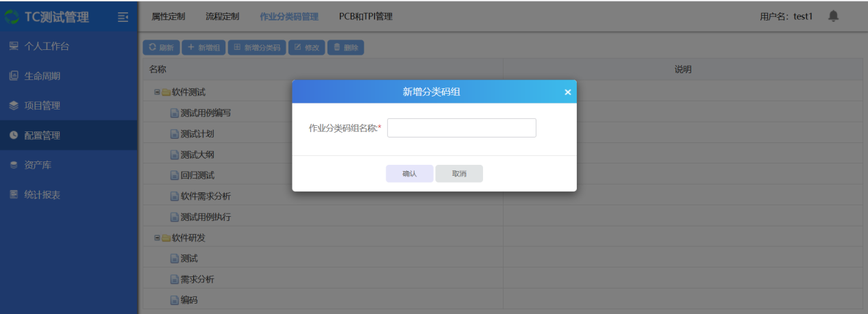The height and width of the screenshot is (314, 868).
Task: Click the notification bell icon
Action: [x=833, y=16]
